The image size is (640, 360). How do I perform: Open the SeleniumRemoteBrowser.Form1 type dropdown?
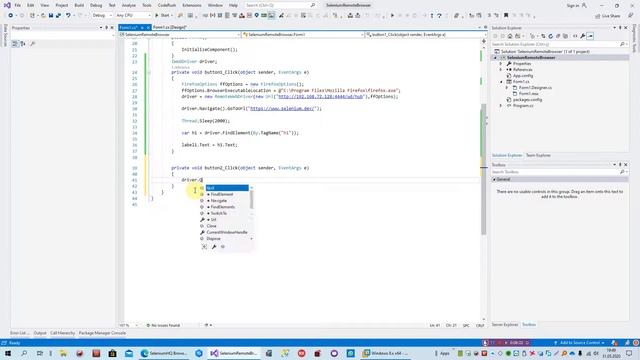pyautogui.click(x=302, y=35)
